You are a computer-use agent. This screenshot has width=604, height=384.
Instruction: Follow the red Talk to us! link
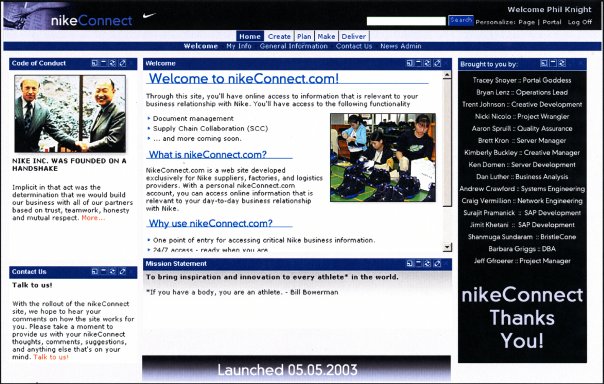tap(51, 357)
